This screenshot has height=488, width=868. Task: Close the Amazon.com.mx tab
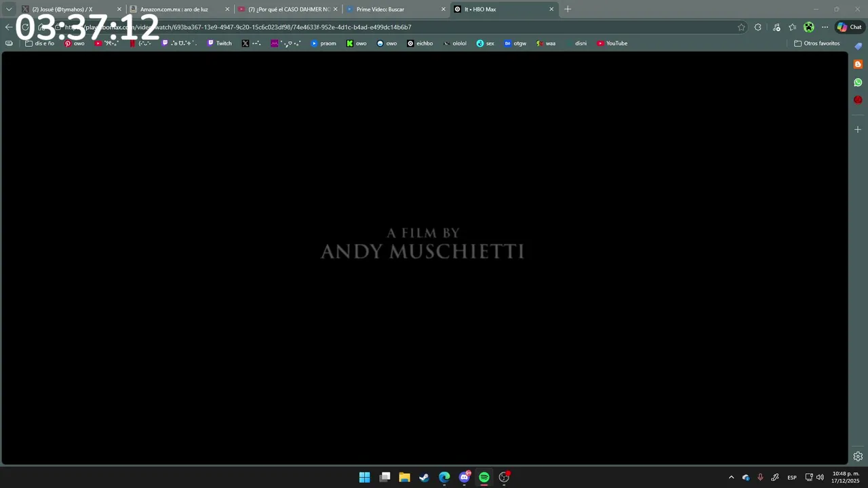pos(227,9)
